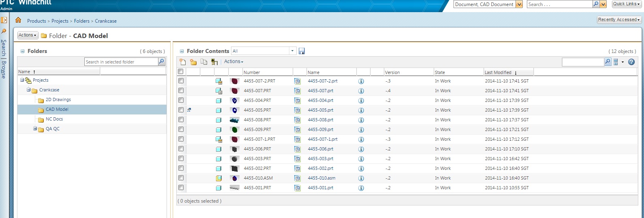
Task: Click the content file icon for 4455-003.prt
Action: (297, 159)
